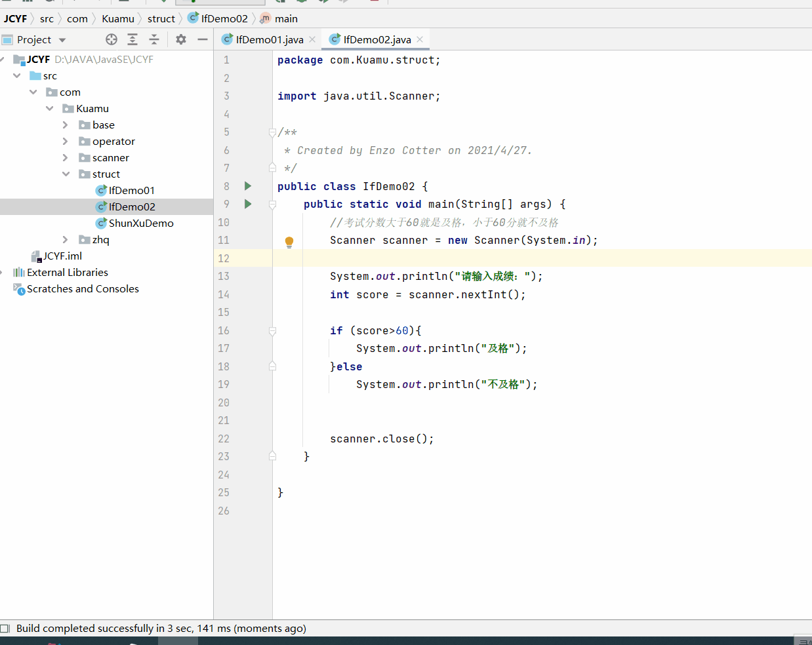Select ShunXuDemo in the project tree
812x645 pixels.
[140, 223]
